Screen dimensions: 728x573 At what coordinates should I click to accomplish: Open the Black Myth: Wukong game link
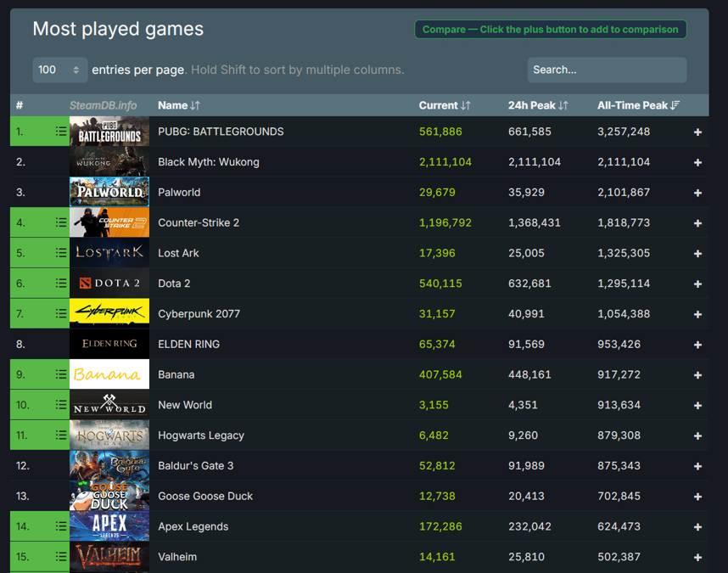pos(209,162)
